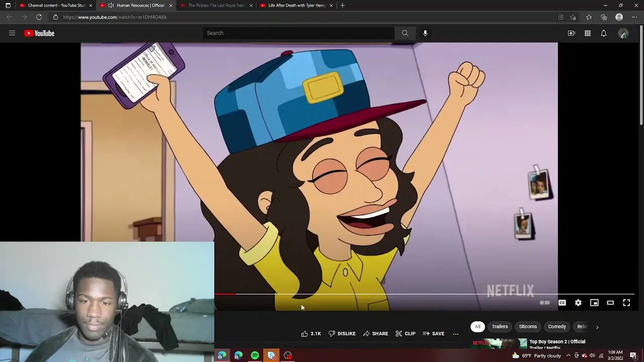Image resolution: width=644 pixels, height=362 pixels.
Task: Open the YouTube apps grid
Action: click(x=588, y=33)
